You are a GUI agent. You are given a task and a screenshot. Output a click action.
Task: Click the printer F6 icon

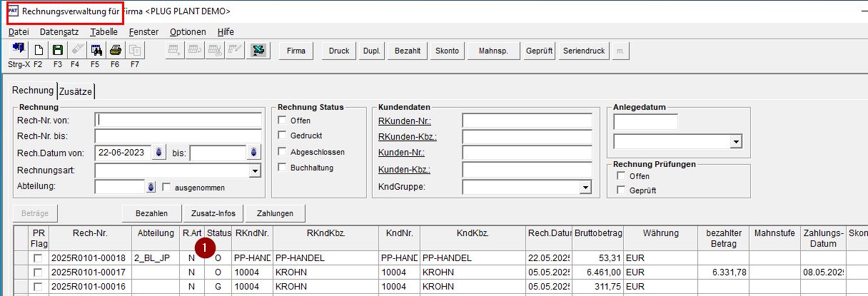click(115, 51)
